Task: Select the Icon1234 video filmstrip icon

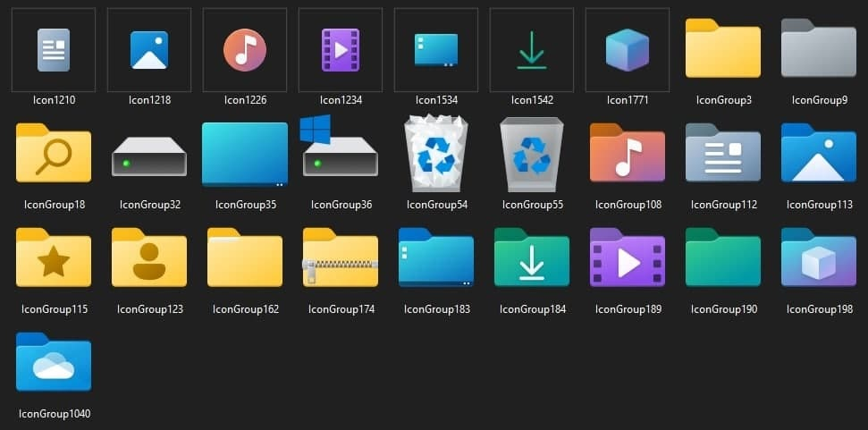Action: coord(341,50)
